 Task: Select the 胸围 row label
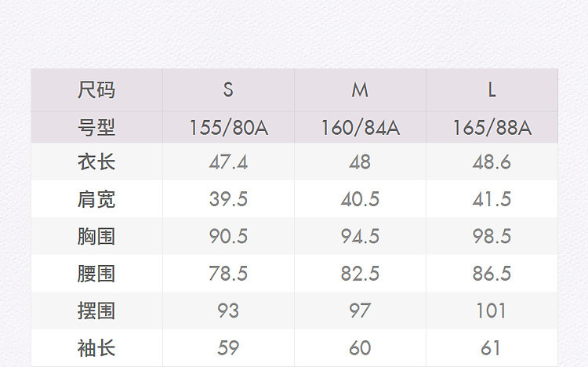pos(96,236)
